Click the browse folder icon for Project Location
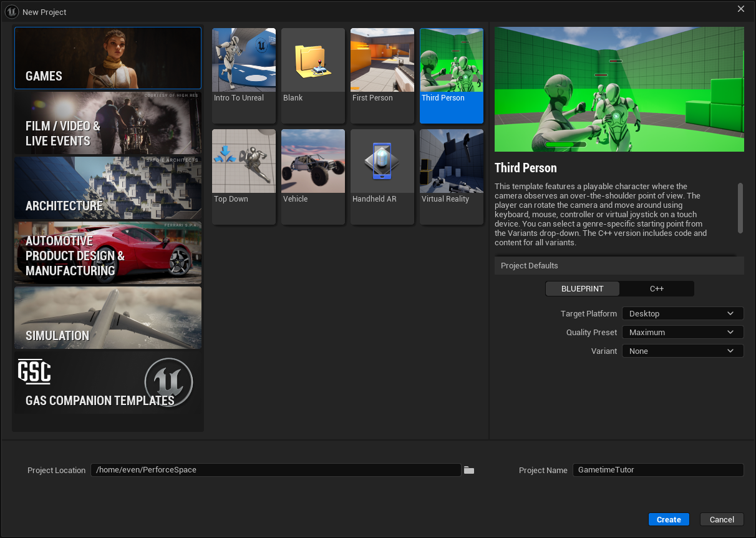Viewport: 756px width, 538px height. point(469,470)
